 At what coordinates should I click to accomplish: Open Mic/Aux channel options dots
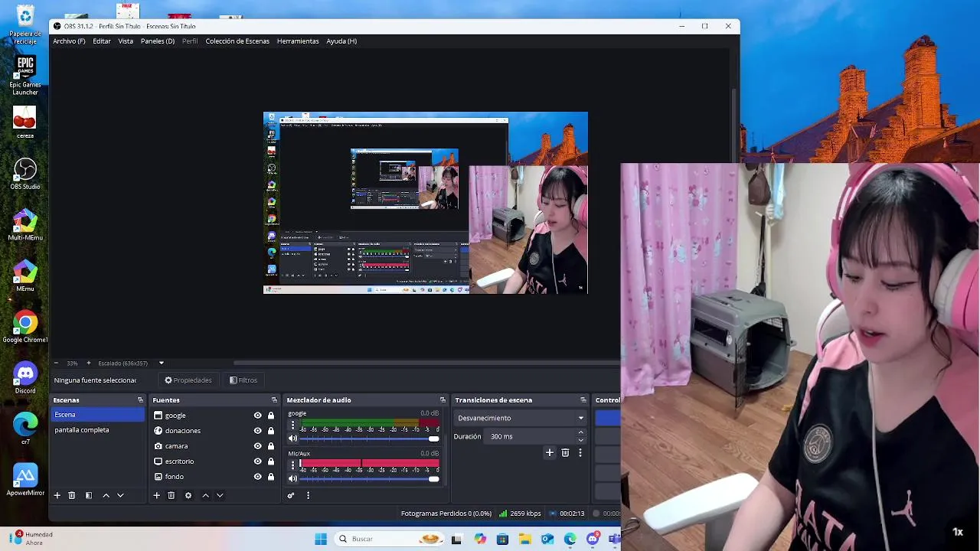pos(292,465)
